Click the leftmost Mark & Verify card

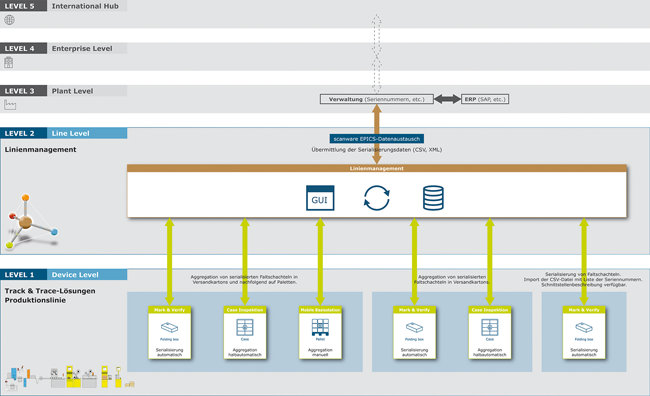(x=169, y=333)
